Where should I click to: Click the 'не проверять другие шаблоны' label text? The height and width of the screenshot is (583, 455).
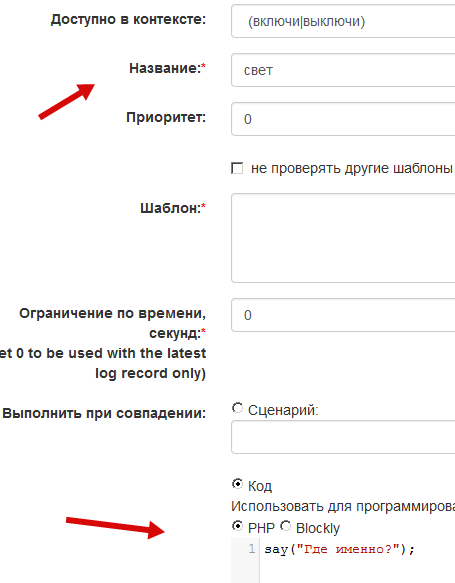click(x=352, y=168)
